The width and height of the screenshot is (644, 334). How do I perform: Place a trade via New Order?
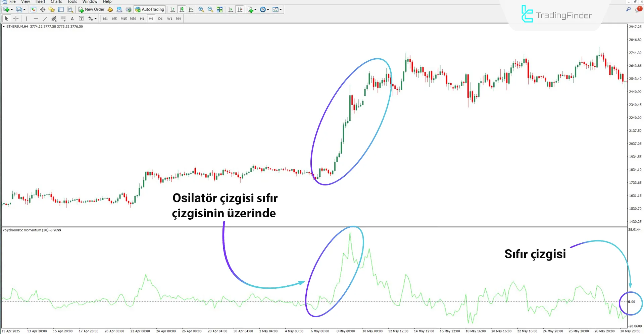[x=91, y=9]
